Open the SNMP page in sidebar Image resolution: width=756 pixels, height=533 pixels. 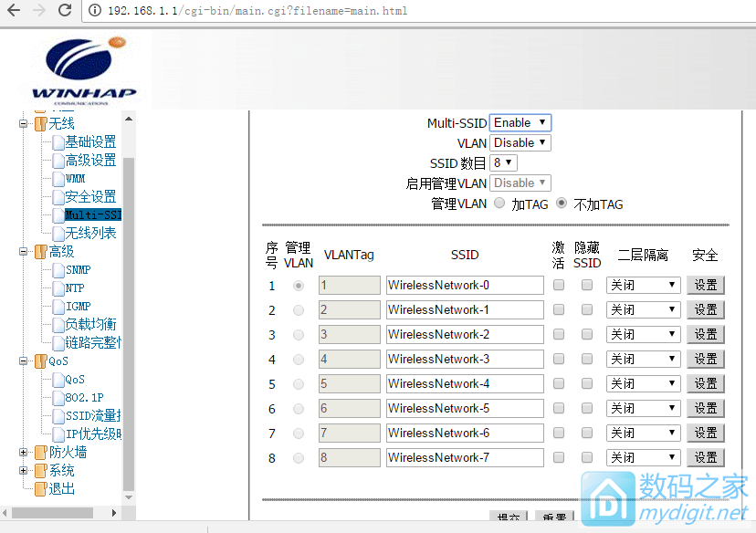[78, 270]
